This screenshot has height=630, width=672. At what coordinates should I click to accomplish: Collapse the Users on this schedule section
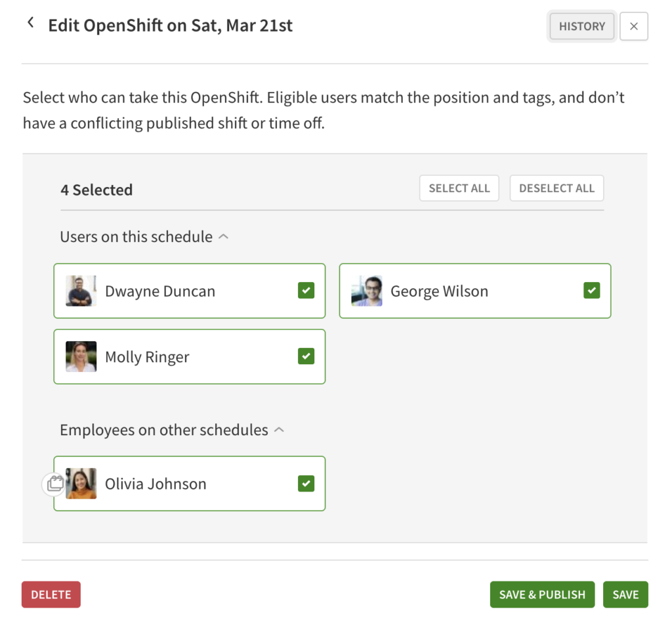[x=223, y=237]
